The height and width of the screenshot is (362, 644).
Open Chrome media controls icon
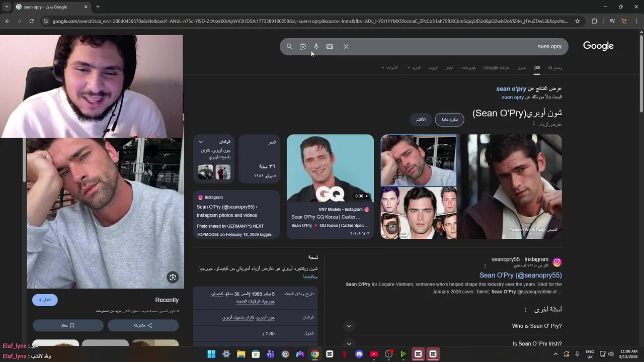coord(612,21)
